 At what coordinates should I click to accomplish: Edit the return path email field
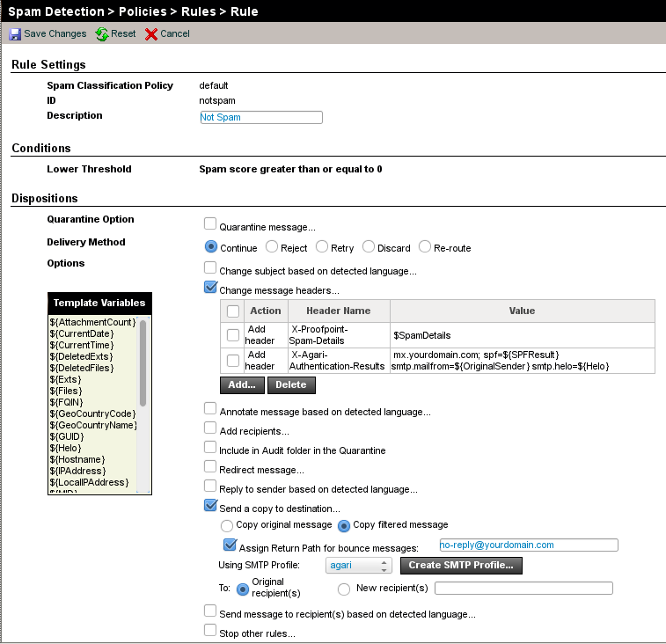coord(529,545)
